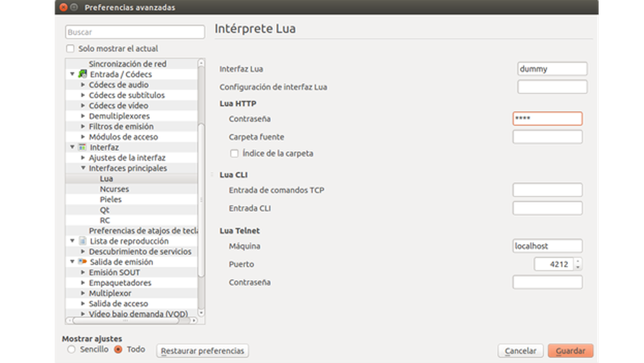Click the tree vertical scrollbar handle
Image resolution: width=644 pixels, height=363 pixels.
tap(201, 200)
